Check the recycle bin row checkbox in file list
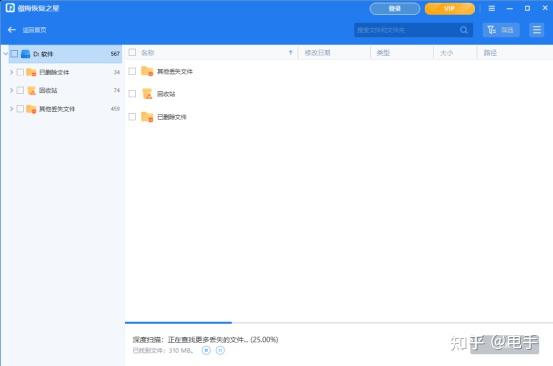 (x=132, y=93)
